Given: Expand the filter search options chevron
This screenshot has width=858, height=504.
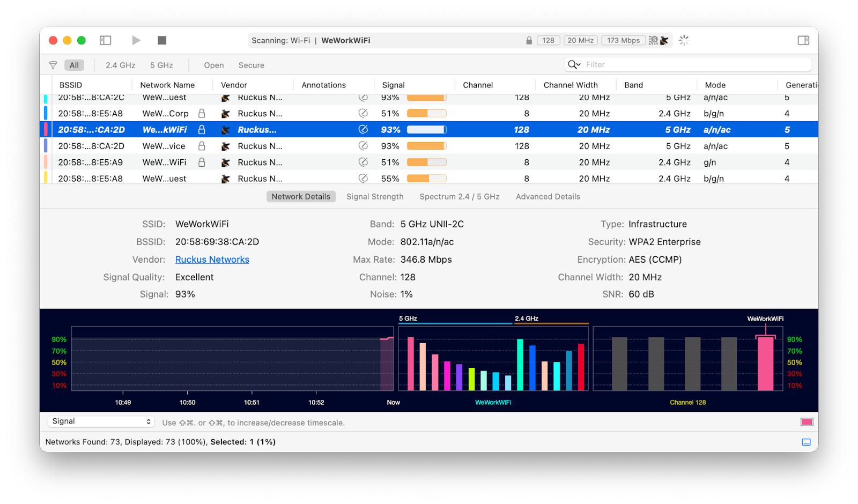Looking at the screenshot, I should [x=574, y=65].
